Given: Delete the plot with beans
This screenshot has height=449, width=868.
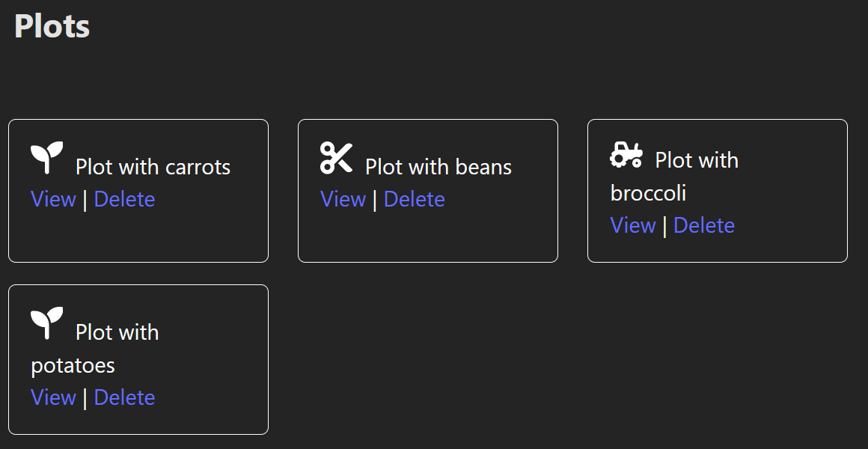Looking at the screenshot, I should click(414, 199).
